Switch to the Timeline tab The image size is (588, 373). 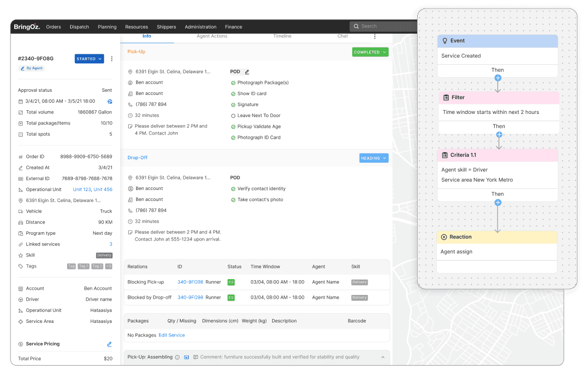coord(282,36)
